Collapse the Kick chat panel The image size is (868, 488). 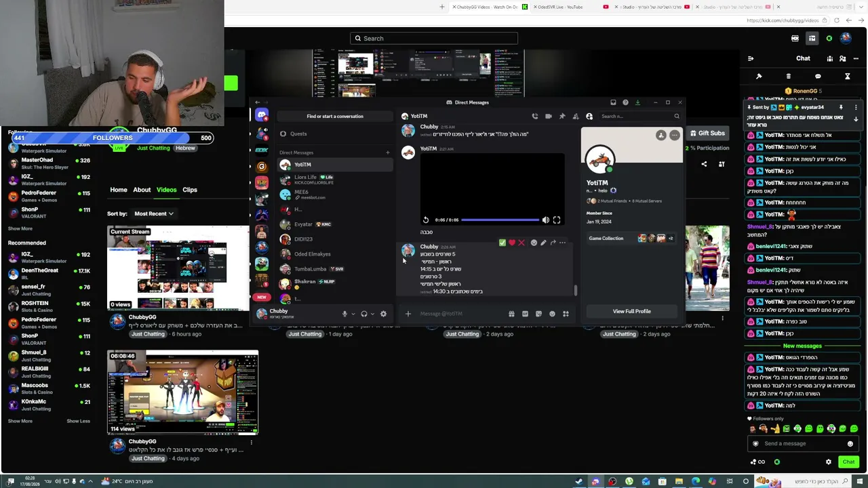751,59
